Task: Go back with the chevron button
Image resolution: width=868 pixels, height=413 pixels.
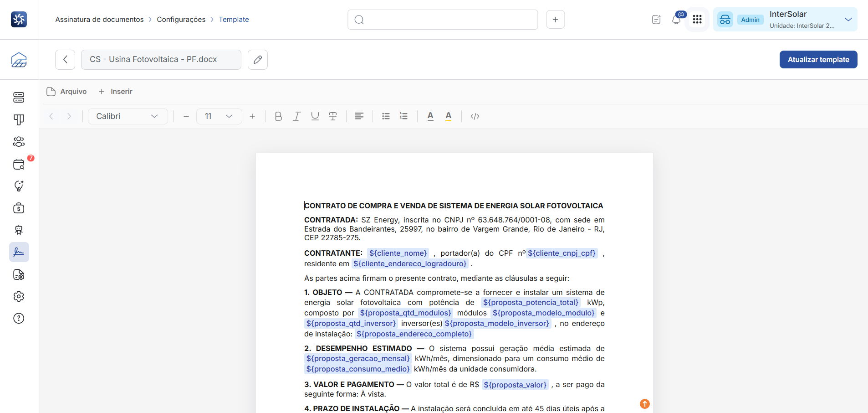Action: point(65,60)
